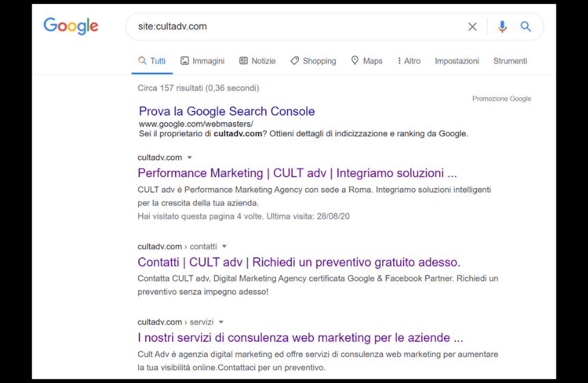Click the picture icon beside Immagini
The height and width of the screenshot is (383, 588).
tap(185, 61)
